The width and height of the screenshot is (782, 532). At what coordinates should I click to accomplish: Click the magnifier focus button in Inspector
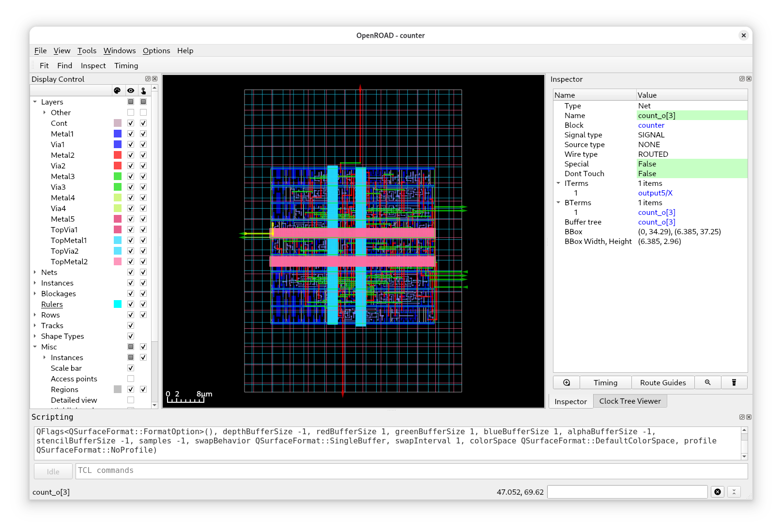(708, 382)
